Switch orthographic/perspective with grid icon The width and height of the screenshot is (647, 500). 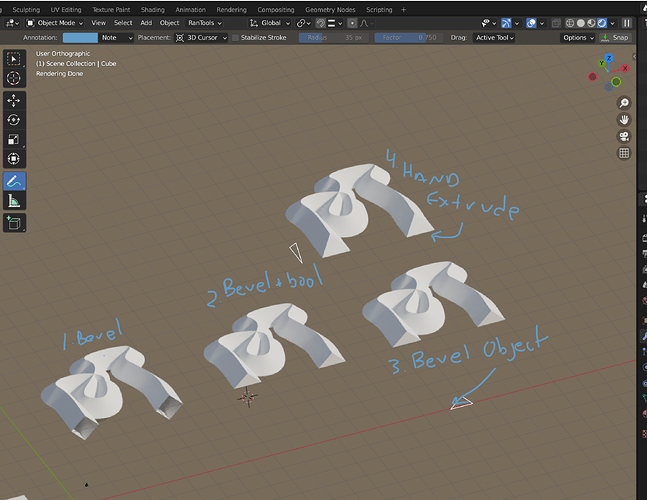624,153
